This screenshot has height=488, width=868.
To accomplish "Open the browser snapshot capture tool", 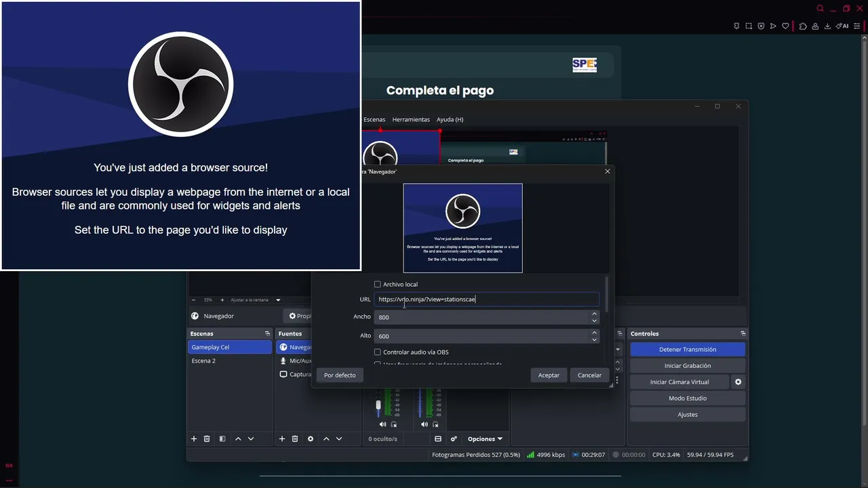I will coord(749,26).
